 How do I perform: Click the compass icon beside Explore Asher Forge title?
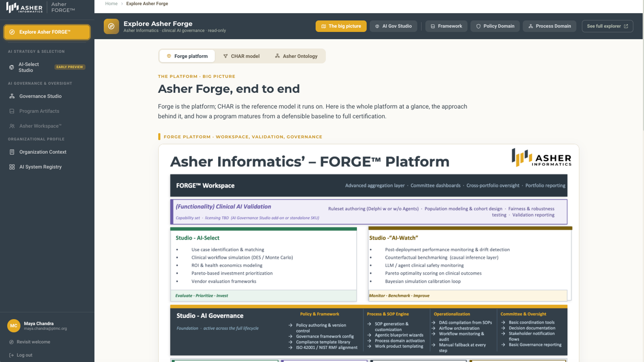tap(111, 26)
